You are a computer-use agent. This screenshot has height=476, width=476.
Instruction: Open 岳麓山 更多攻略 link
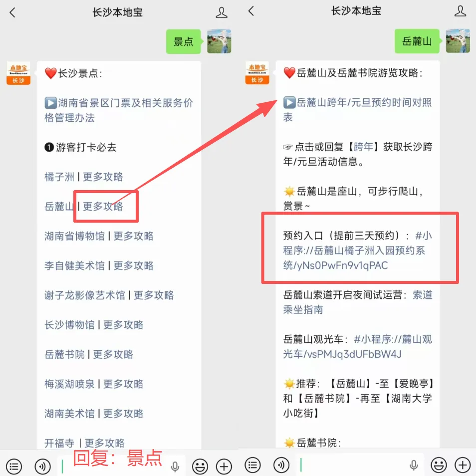tap(103, 207)
